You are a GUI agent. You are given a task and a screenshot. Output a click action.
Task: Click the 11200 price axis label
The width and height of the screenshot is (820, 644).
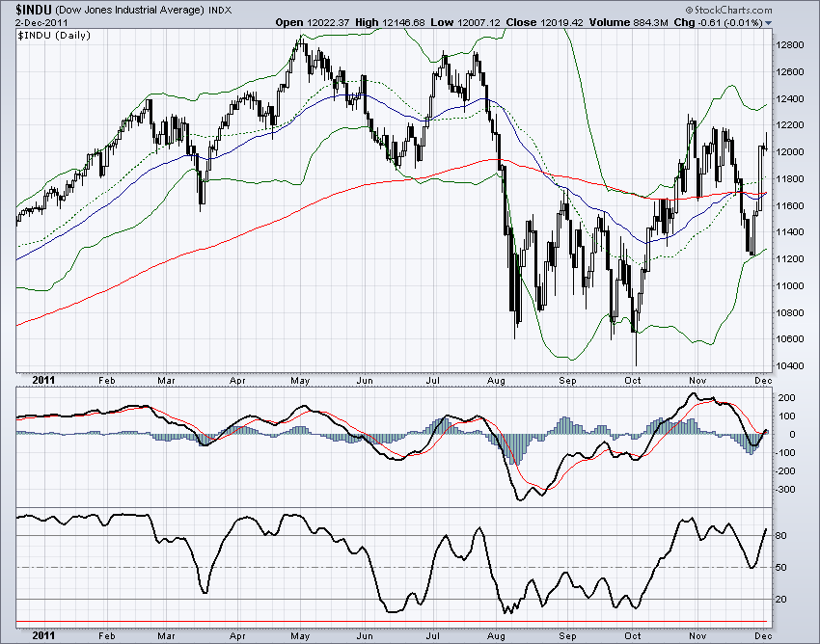(x=790, y=259)
